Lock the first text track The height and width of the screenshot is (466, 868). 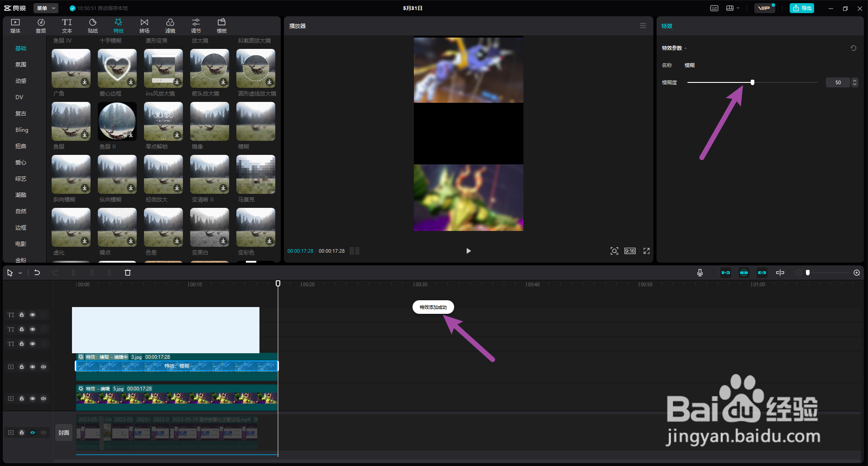22,315
